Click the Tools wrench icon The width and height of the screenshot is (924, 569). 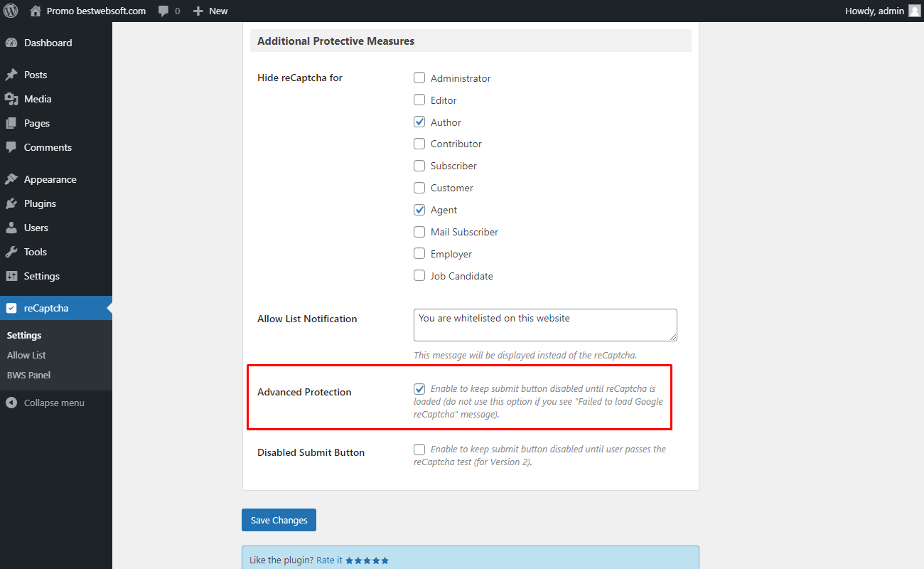(x=11, y=252)
